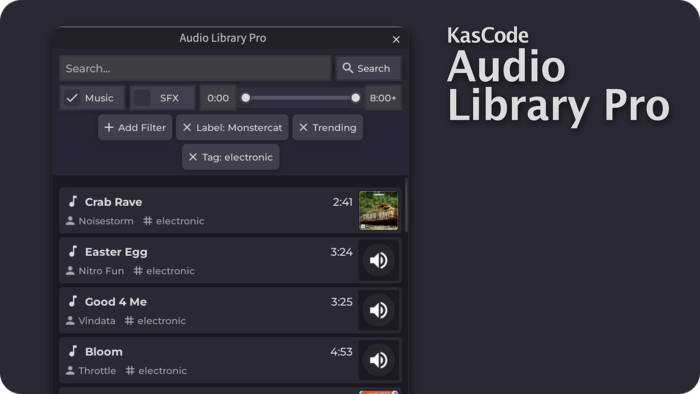Image resolution: width=700 pixels, height=394 pixels.
Task: Select the Crab Rave track title
Action: click(x=113, y=202)
